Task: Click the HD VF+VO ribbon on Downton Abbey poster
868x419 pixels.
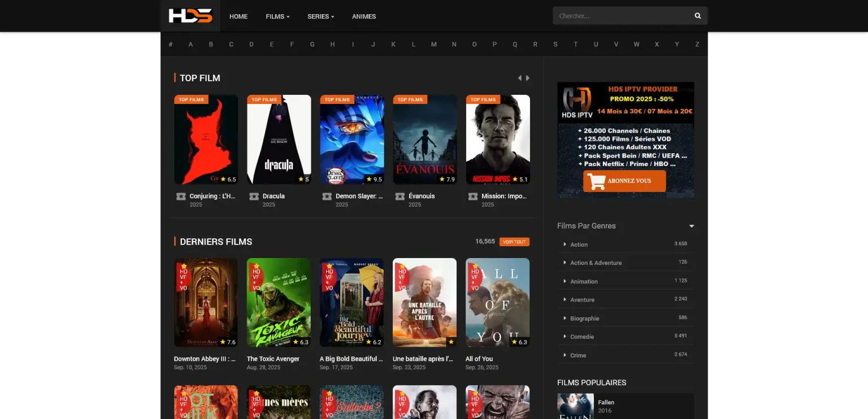Action: pos(183,277)
